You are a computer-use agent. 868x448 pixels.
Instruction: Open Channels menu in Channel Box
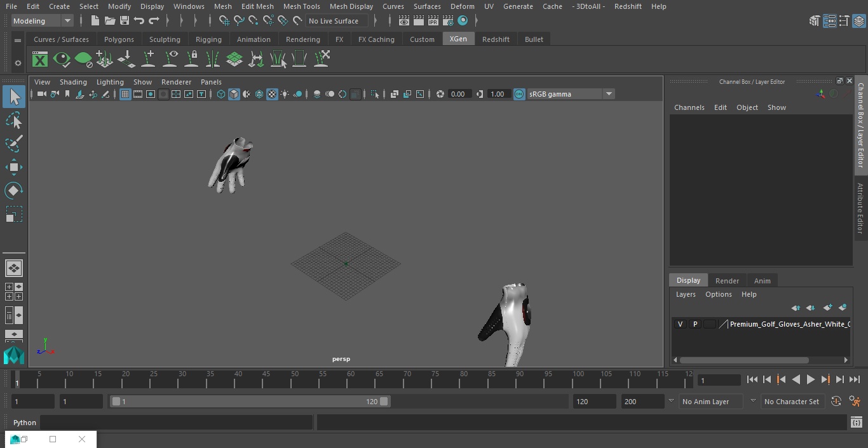[x=689, y=107]
